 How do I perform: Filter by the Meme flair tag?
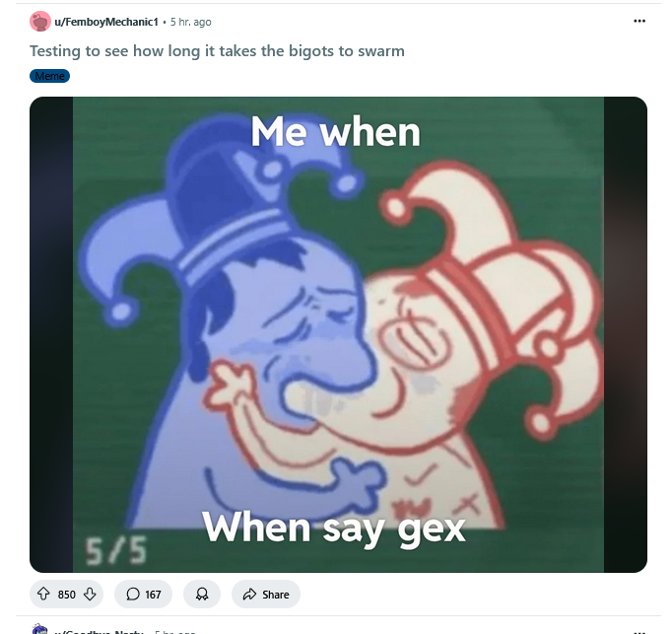[49, 76]
